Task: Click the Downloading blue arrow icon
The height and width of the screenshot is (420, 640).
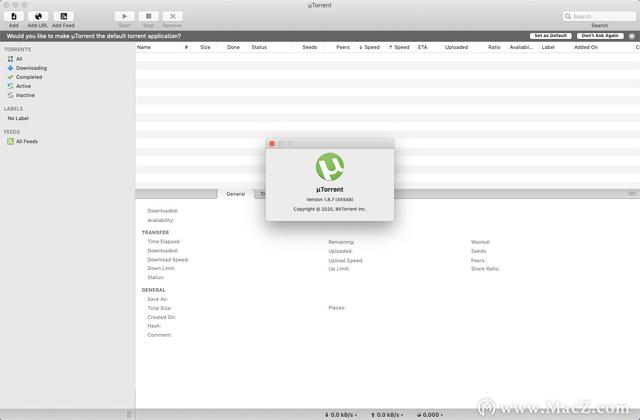Action: (10, 68)
